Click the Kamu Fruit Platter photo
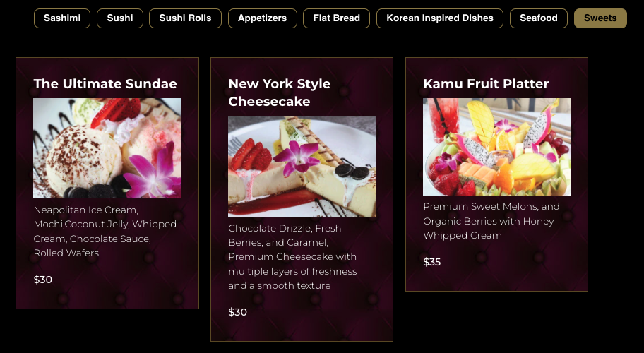 tap(496, 147)
